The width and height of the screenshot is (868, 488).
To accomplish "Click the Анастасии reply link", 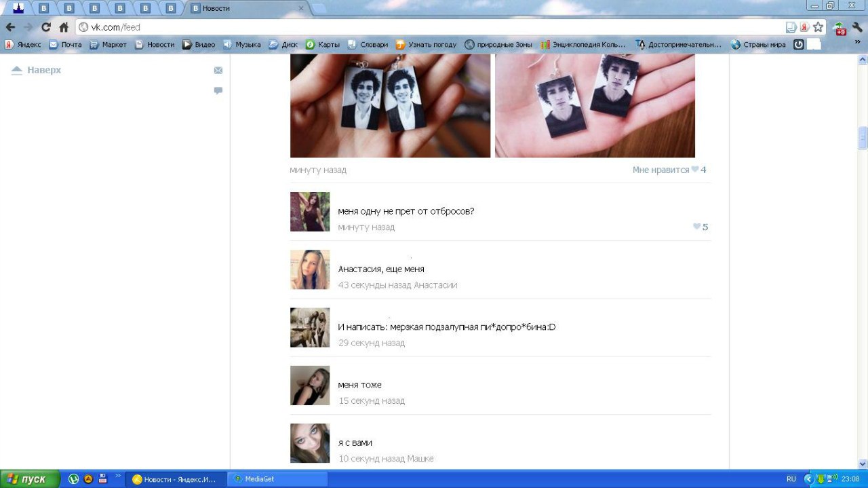I will [435, 285].
